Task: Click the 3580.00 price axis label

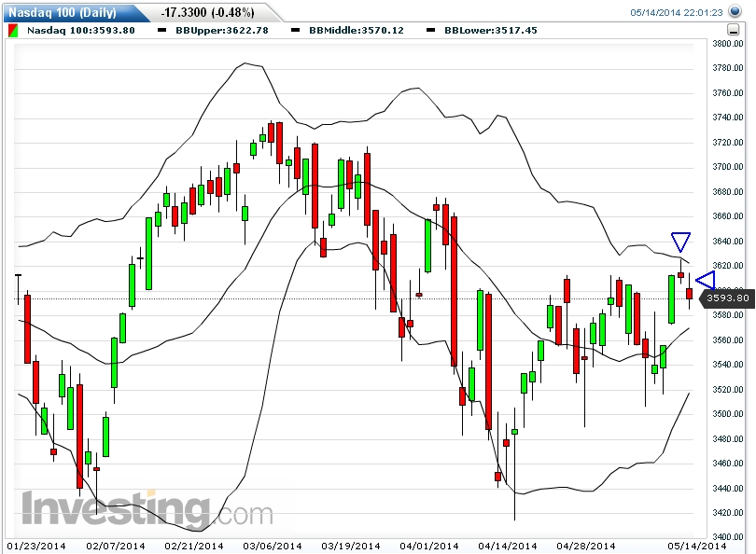Action: coord(728,314)
